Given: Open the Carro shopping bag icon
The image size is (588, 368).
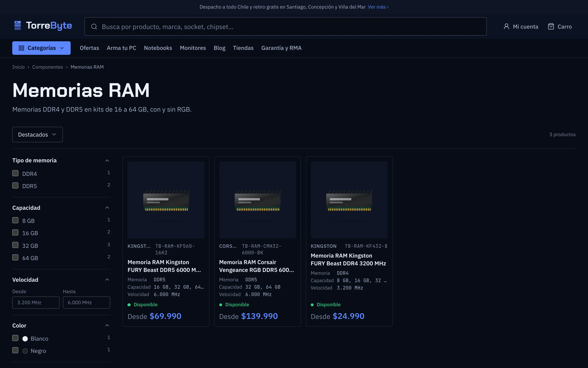Looking at the screenshot, I should click(551, 27).
